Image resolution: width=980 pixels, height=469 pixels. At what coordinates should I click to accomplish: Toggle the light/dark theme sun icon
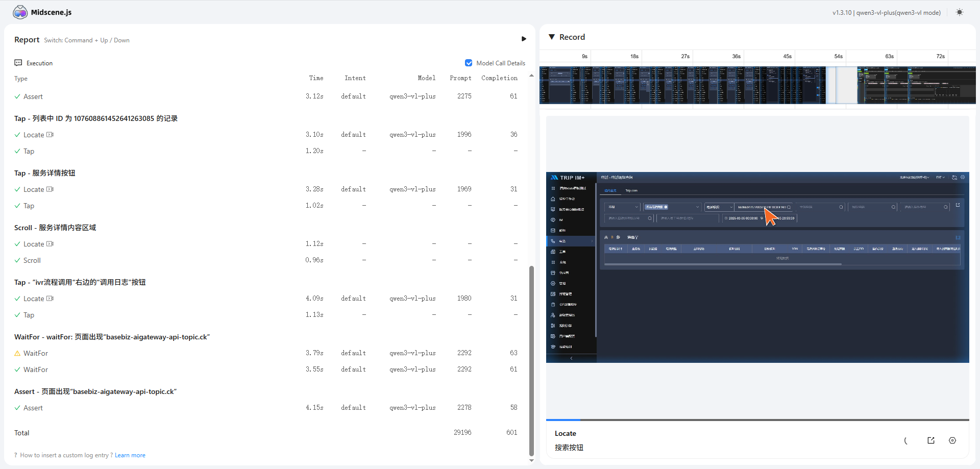(x=960, y=12)
